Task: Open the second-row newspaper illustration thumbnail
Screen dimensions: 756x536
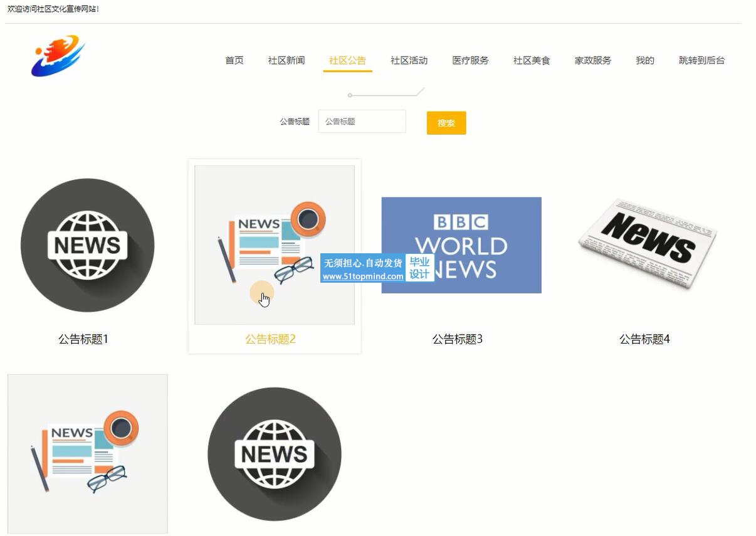Action: (x=88, y=454)
